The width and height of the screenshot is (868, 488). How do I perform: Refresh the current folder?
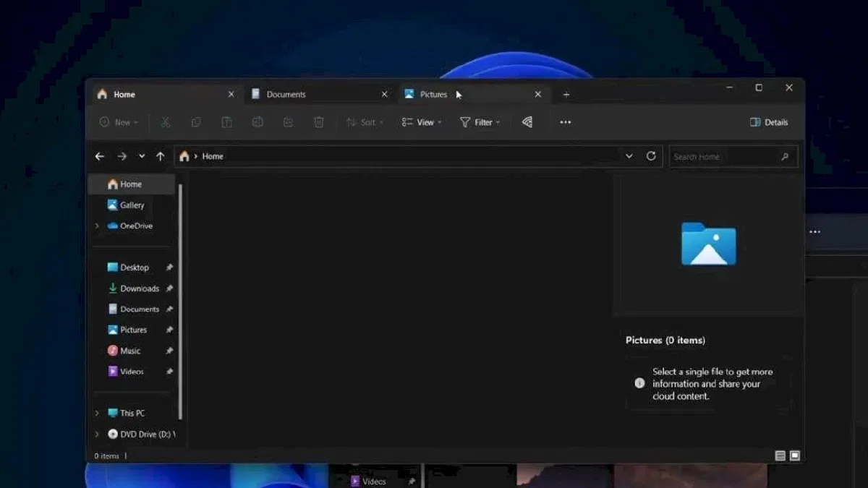pyautogui.click(x=651, y=156)
